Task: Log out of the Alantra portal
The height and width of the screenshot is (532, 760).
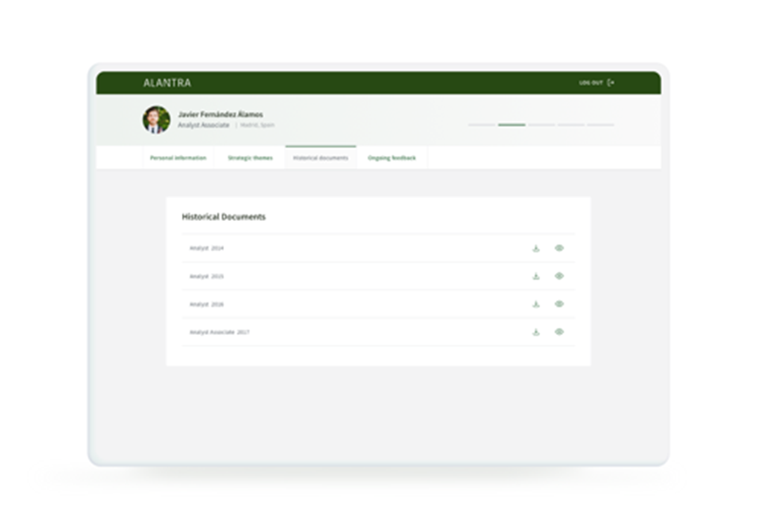Action: coord(597,83)
